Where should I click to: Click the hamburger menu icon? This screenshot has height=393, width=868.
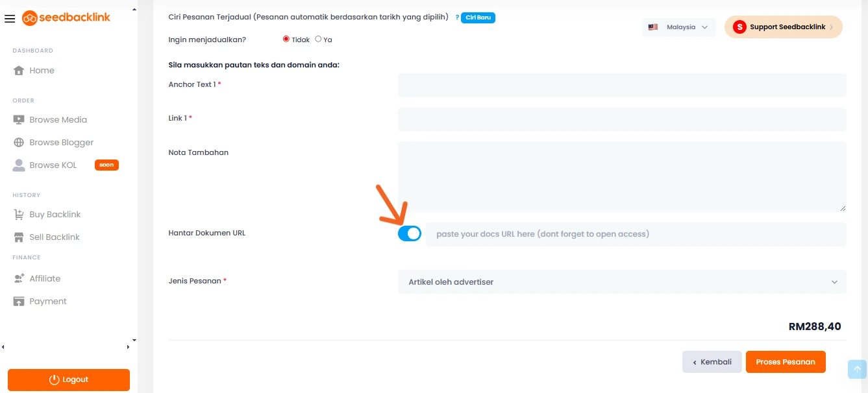[x=10, y=19]
